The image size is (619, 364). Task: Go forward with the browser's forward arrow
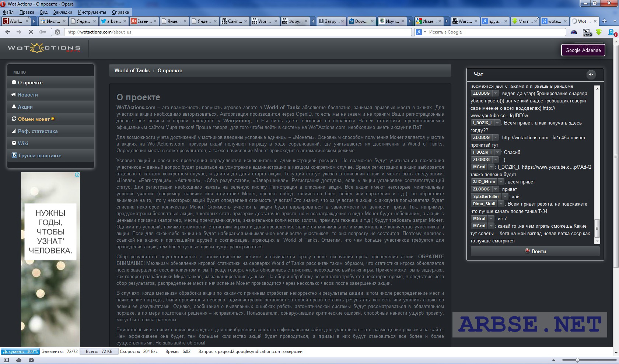pos(19,32)
